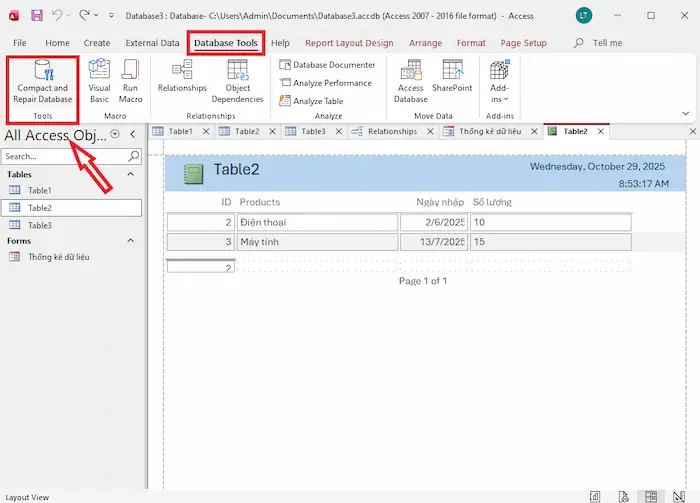Screen dimensions: 700x503
Task: Click the SharePoint move data icon
Action: pyautogui.click(x=452, y=70)
